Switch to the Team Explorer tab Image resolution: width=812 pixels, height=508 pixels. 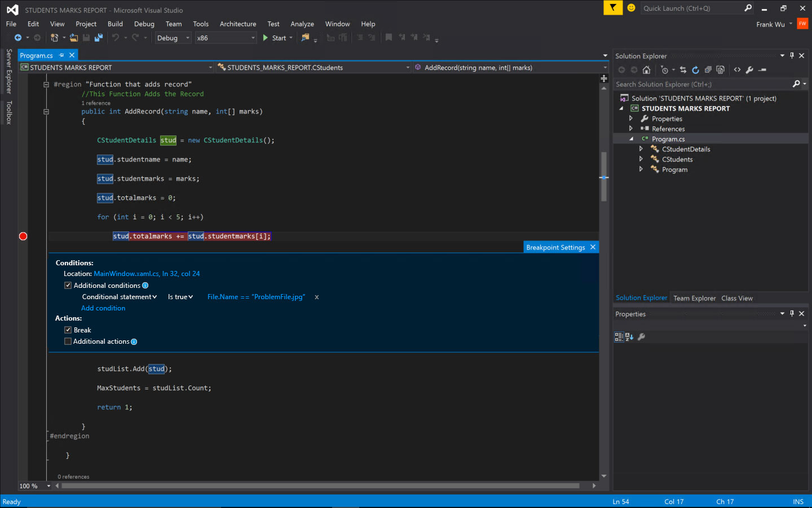694,297
